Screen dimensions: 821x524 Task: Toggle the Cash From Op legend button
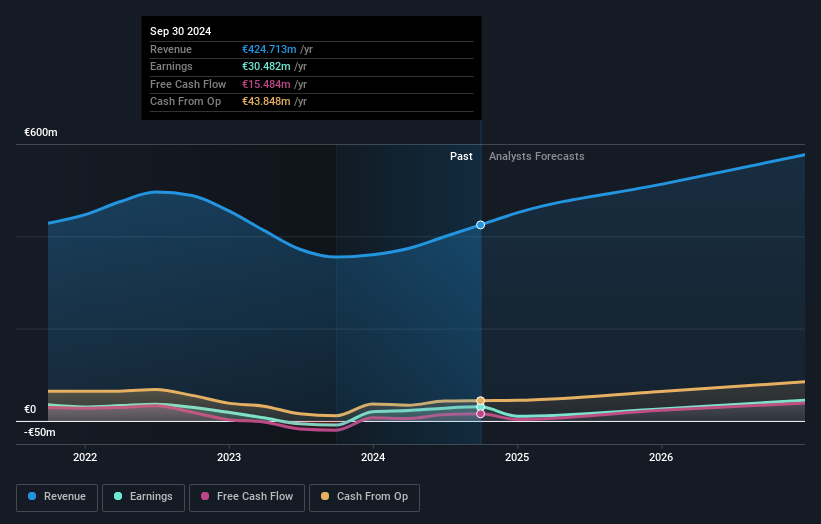[364, 497]
